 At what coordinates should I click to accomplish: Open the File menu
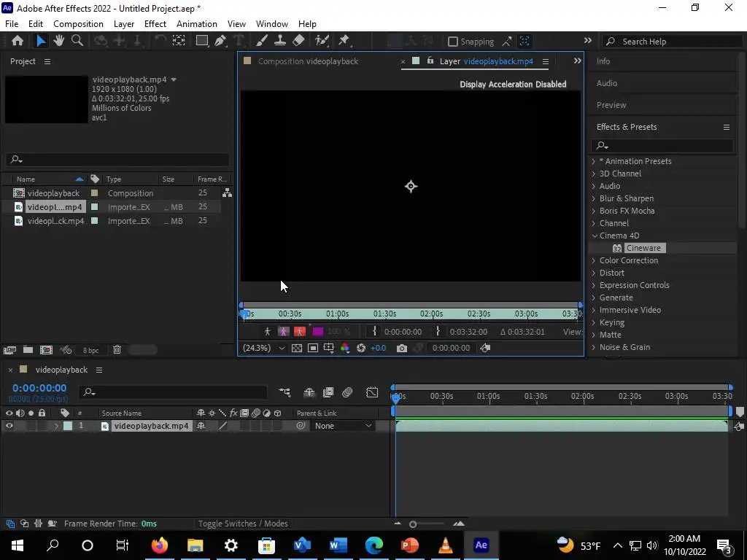pos(12,24)
